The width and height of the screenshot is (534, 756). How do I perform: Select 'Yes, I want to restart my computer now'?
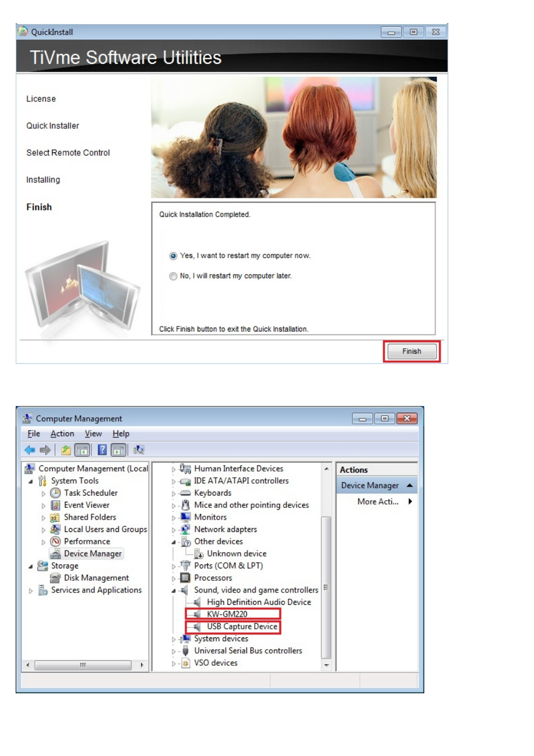[173, 256]
